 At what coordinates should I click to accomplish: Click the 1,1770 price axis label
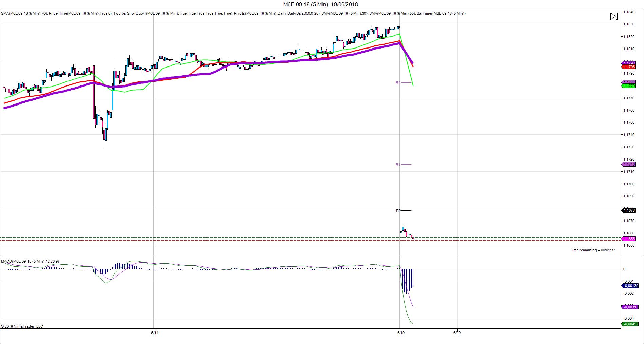(629, 98)
